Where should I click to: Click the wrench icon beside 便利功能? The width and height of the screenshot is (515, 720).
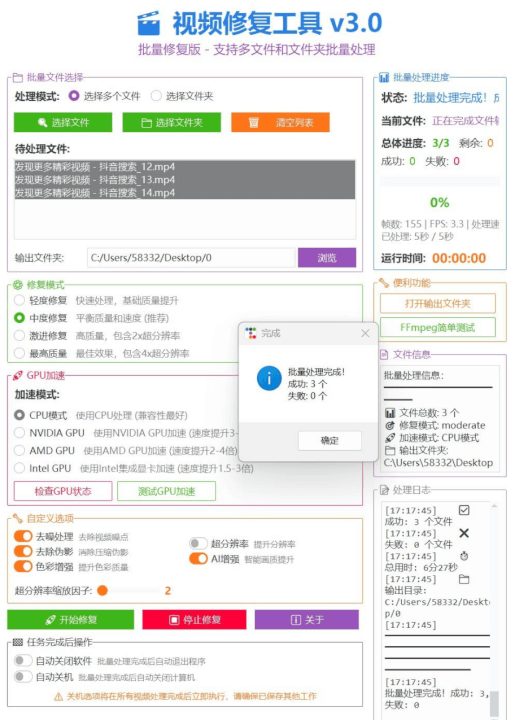click(x=384, y=283)
